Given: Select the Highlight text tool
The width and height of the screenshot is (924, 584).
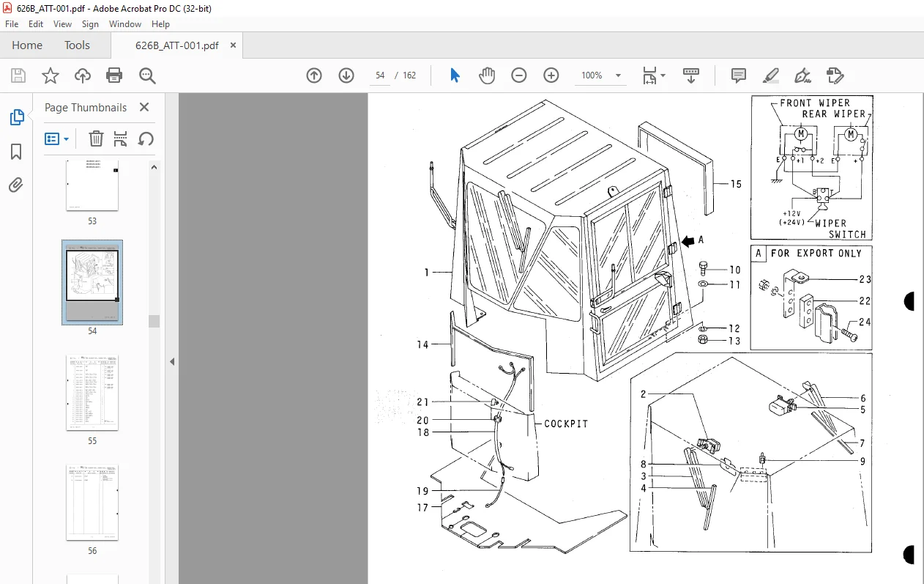Looking at the screenshot, I should coord(770,75).
